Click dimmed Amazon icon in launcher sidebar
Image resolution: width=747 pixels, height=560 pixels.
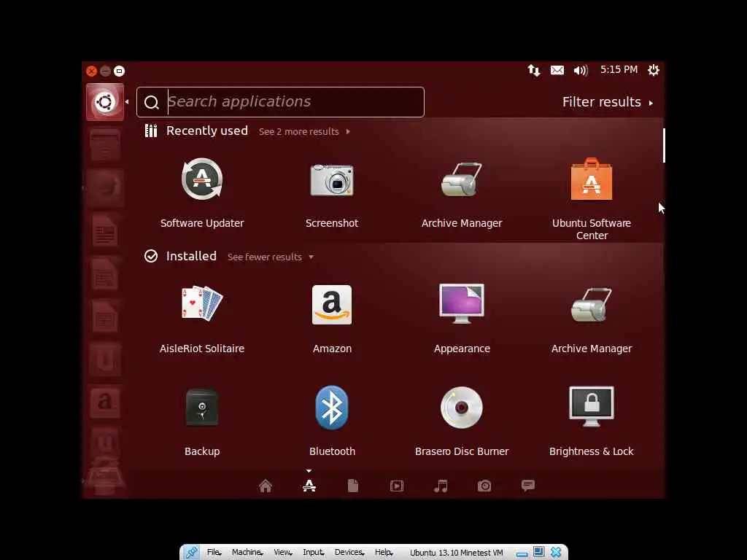point(105,402)
